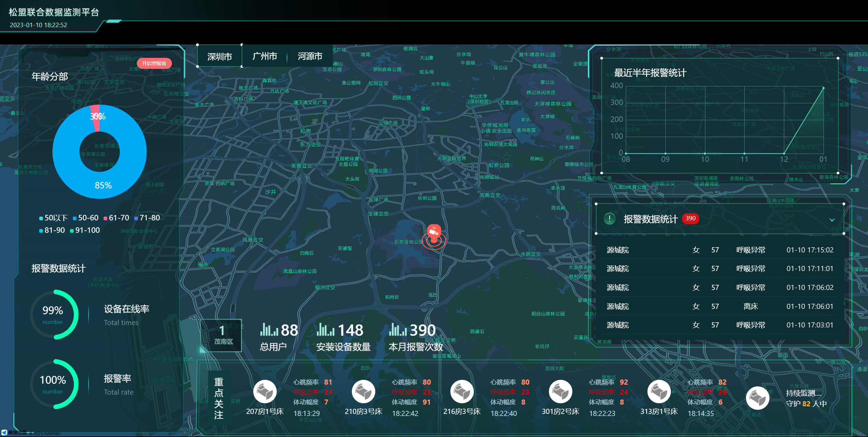Click the 安装设备数量 label
The image size is (868, 437).
[344, 347]
